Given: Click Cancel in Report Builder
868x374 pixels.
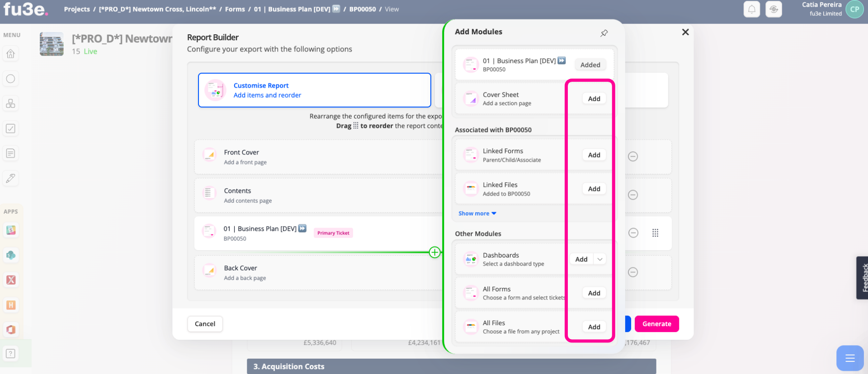Looking at the screenshot, I should click(x=205, y=324).
